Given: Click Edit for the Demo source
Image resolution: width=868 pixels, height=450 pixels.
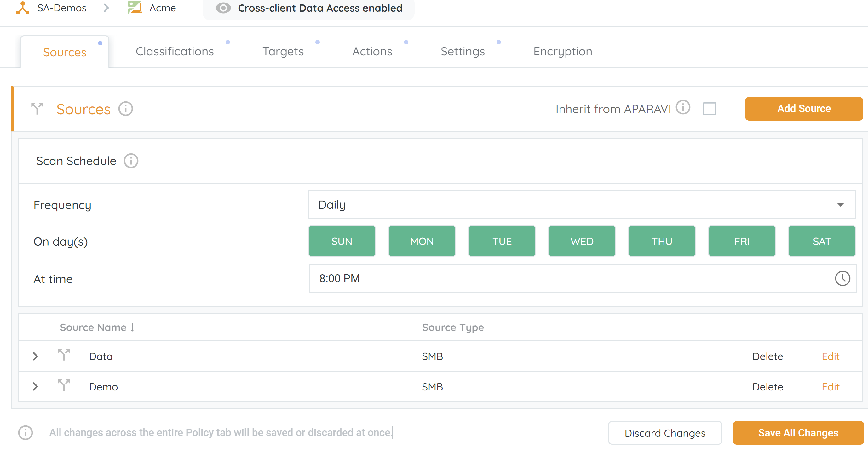Looking at the screenshot, I should [830, 387].
